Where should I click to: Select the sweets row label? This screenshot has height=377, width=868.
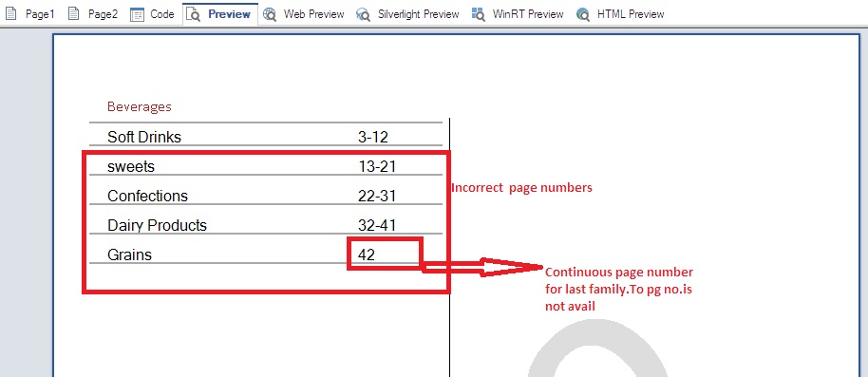click(131, 166)
